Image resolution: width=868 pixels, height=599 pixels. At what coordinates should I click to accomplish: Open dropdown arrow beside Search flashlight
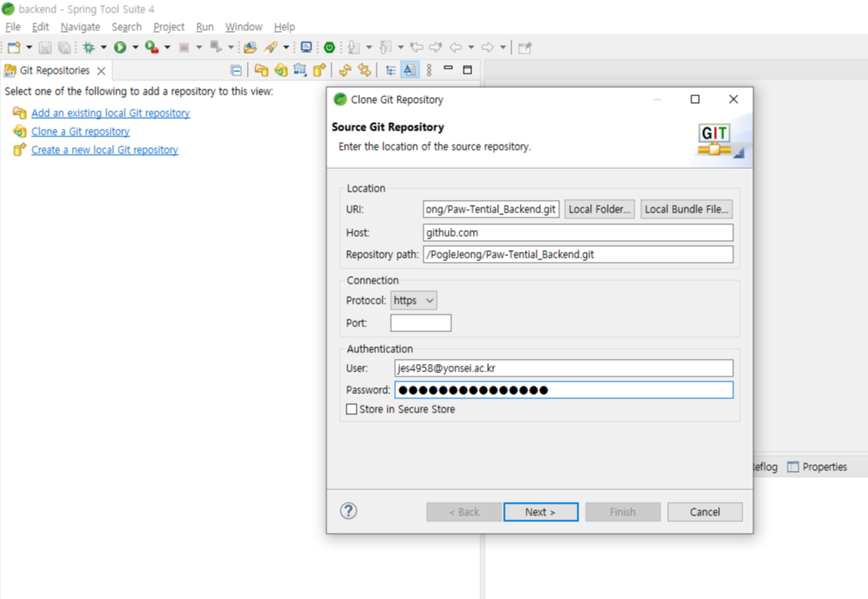tap(286, 48)
